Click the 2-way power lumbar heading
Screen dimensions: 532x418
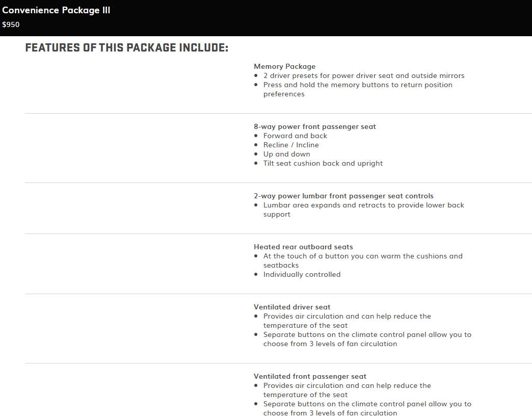[x=343, y=196]
